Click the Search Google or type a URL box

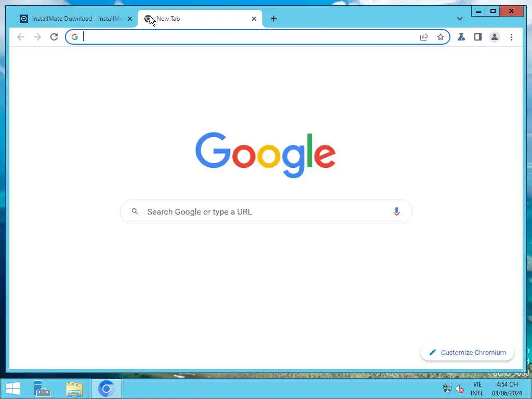coord(266,212)
